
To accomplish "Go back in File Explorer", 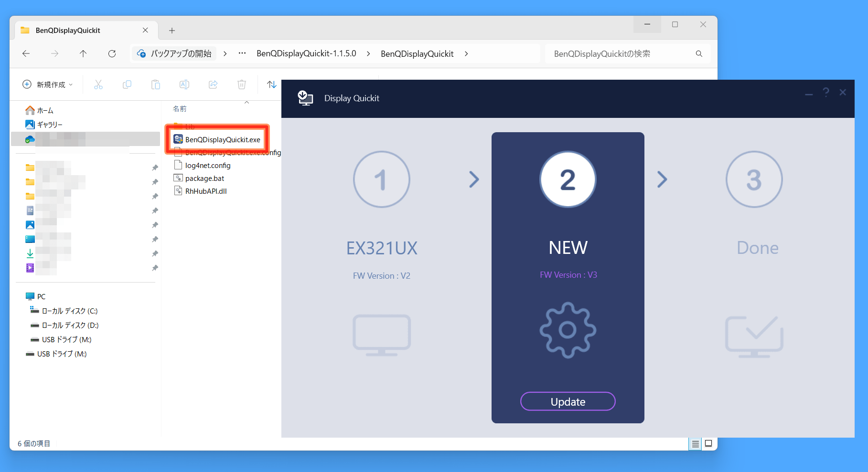I will pos(26,53).
